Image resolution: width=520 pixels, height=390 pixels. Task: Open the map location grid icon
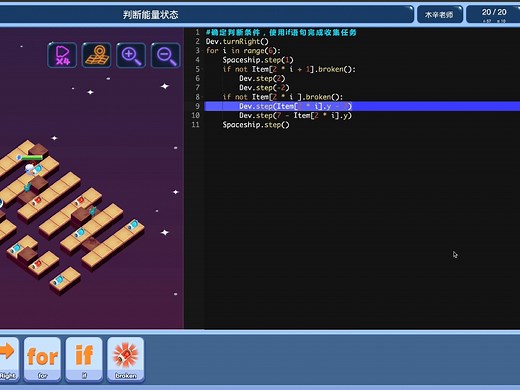click(97, 55)
